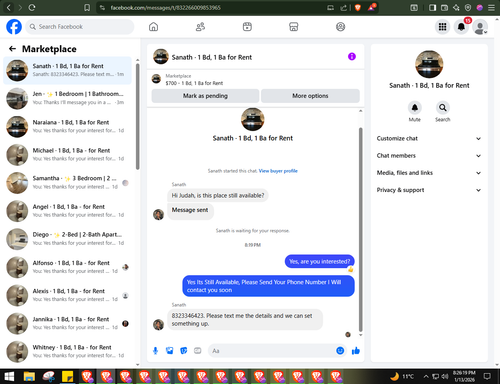Click the browser address bar URL
The height and width of the screenshot is (384, 500).
166,7
